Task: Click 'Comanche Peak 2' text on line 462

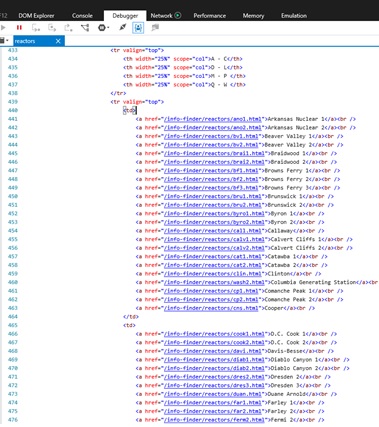Action: (288, 300)
